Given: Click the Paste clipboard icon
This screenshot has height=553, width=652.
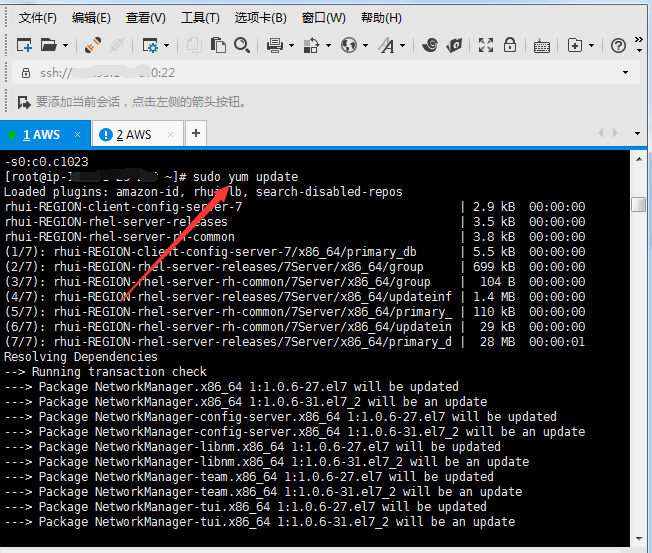Looking at the screenshot, I should point(218,45).
